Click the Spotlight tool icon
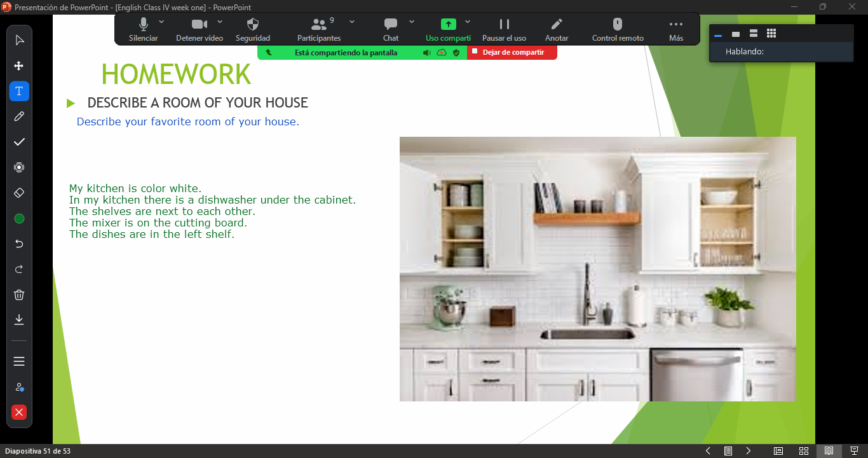The image size is (868, 458). [x=19, y=167]
